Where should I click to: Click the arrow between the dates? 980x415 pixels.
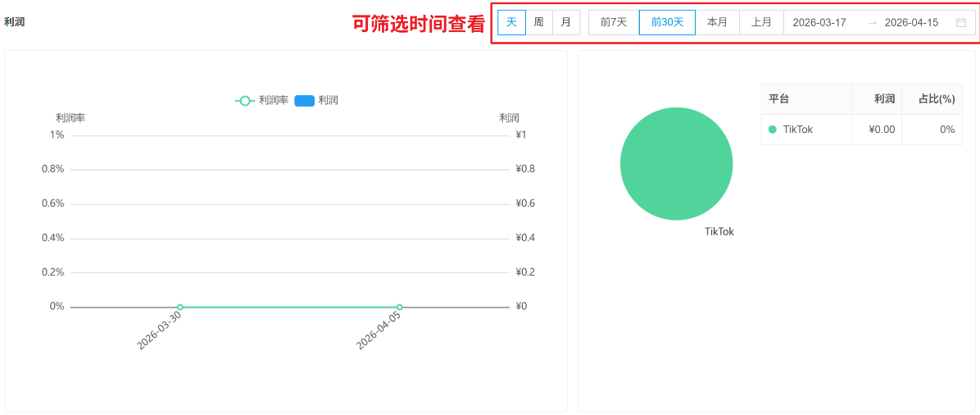pos(872,23)
